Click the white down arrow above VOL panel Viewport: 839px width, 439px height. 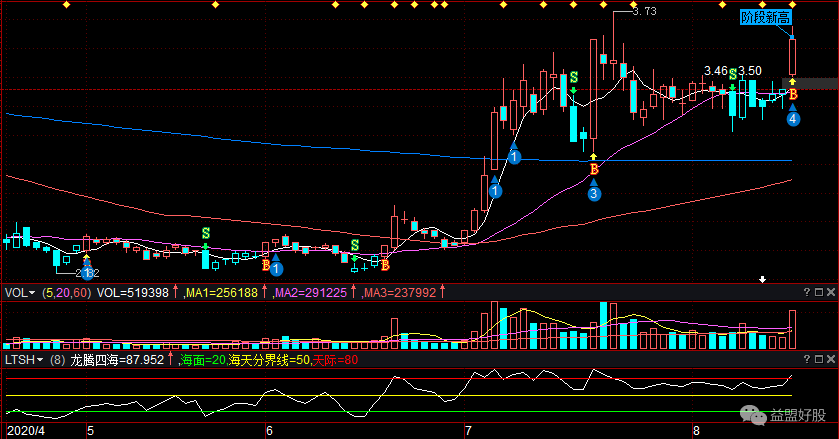coord(763,279)
